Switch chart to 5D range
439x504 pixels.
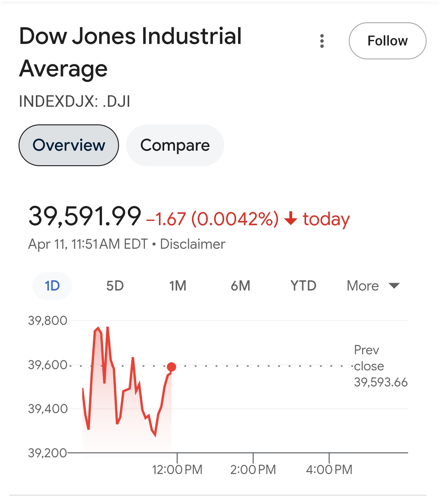115,286
